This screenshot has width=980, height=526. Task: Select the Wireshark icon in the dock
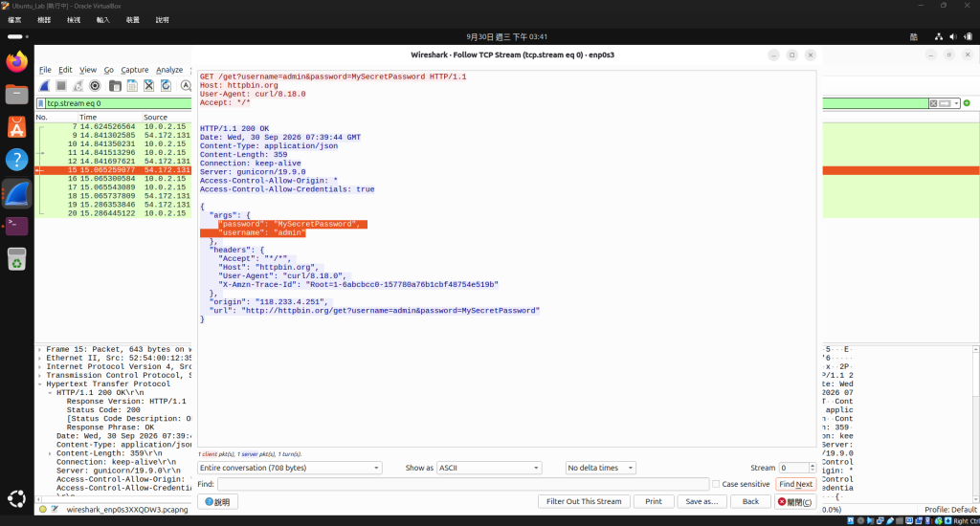click(x=17, y=193)
